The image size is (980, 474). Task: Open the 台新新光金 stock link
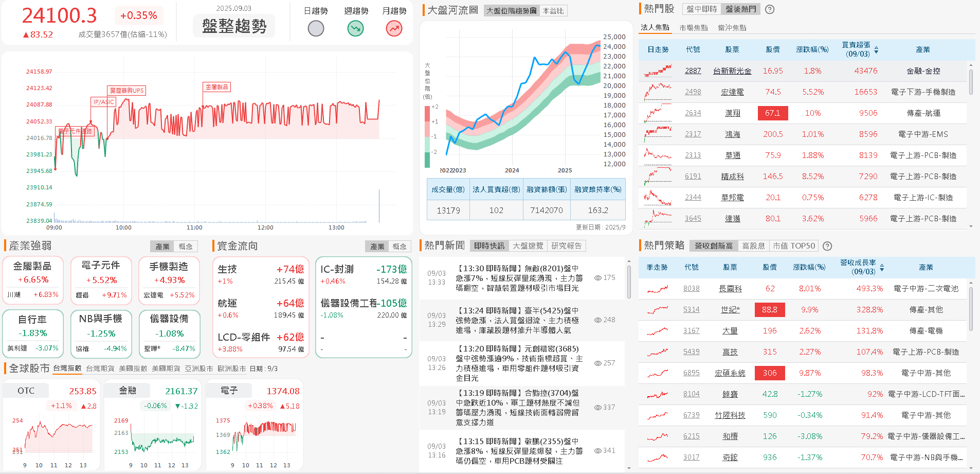732,71
